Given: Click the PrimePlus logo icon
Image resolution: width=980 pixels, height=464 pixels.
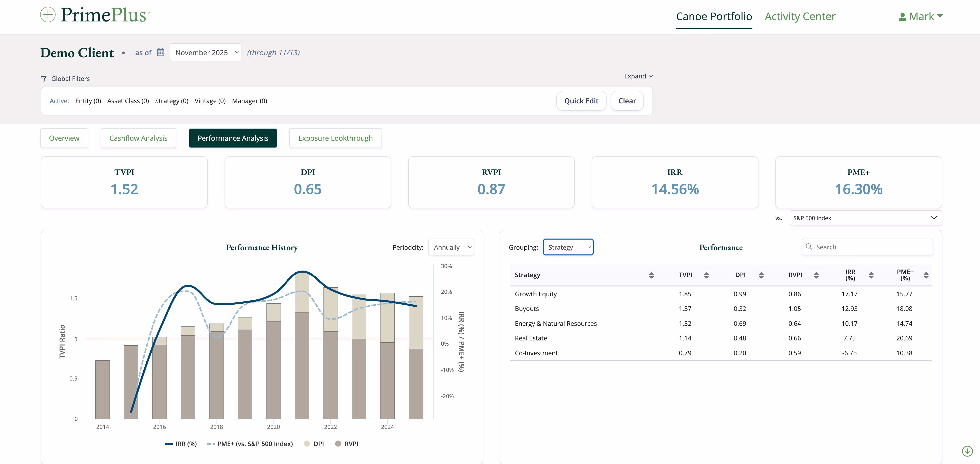Looking at the screenshot, I should [47, 15].
